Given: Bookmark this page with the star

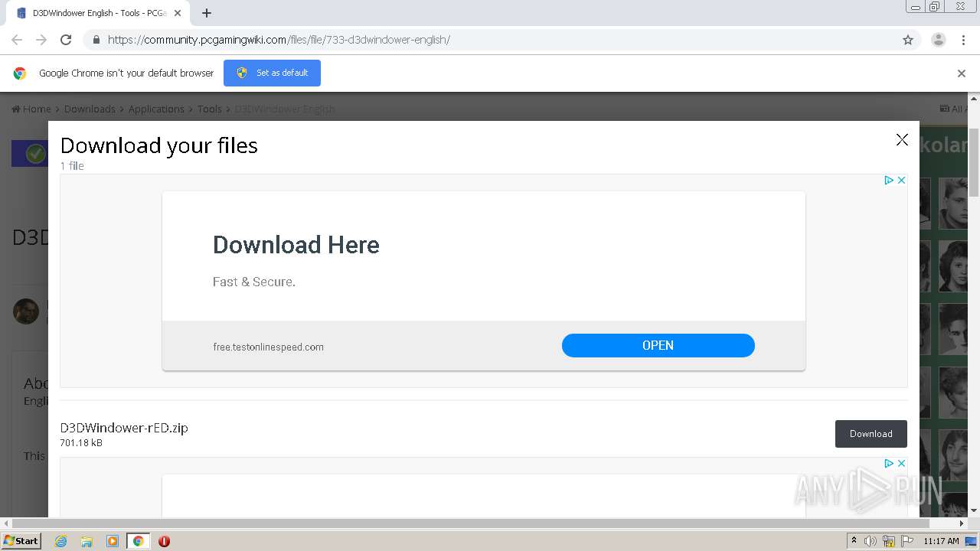Looking at the screenshot, I should (908, 40).
